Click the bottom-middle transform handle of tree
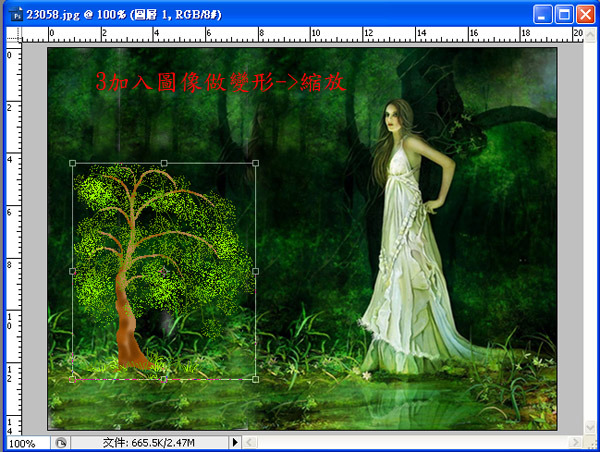 coord(164,379)
